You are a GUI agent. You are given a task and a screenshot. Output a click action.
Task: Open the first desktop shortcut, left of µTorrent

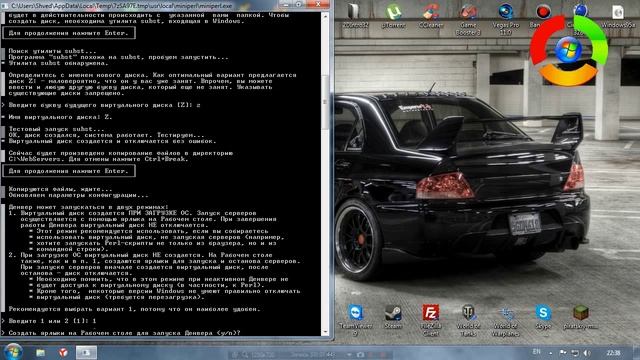tap(355, 16)
